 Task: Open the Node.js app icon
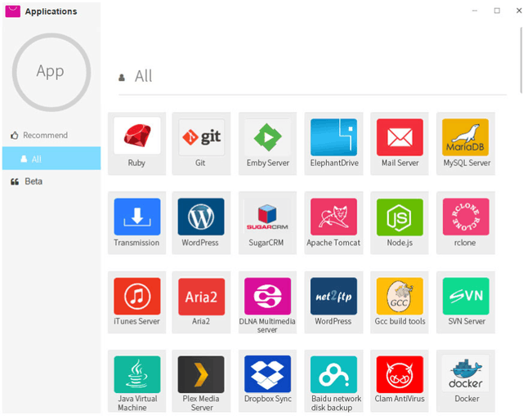tap(400, 217)
